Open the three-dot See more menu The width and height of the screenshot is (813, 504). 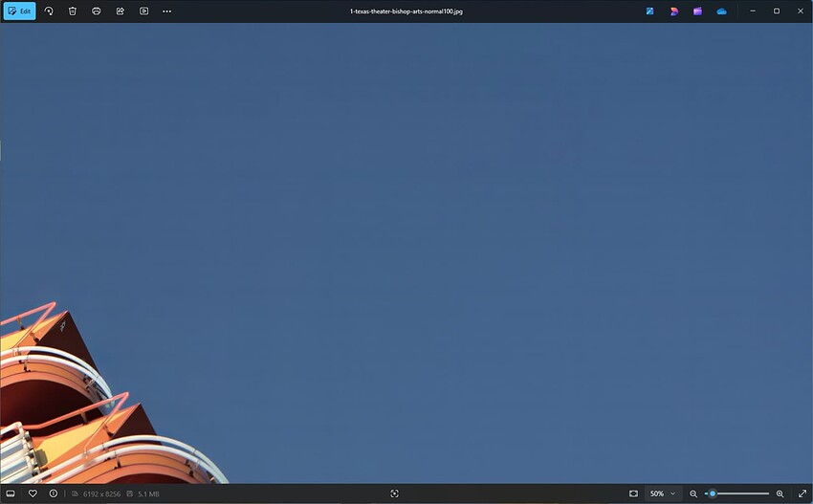(x=167, y=11)
